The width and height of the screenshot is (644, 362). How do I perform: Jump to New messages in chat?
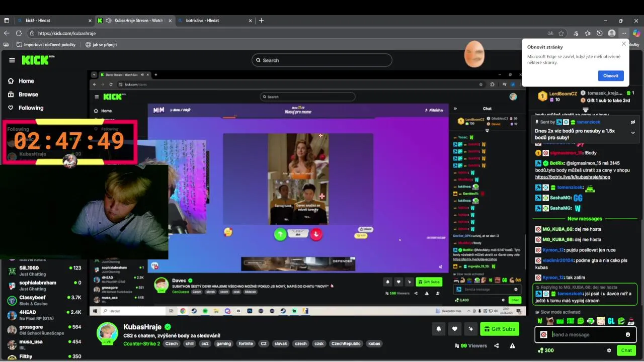click(585, 219)
